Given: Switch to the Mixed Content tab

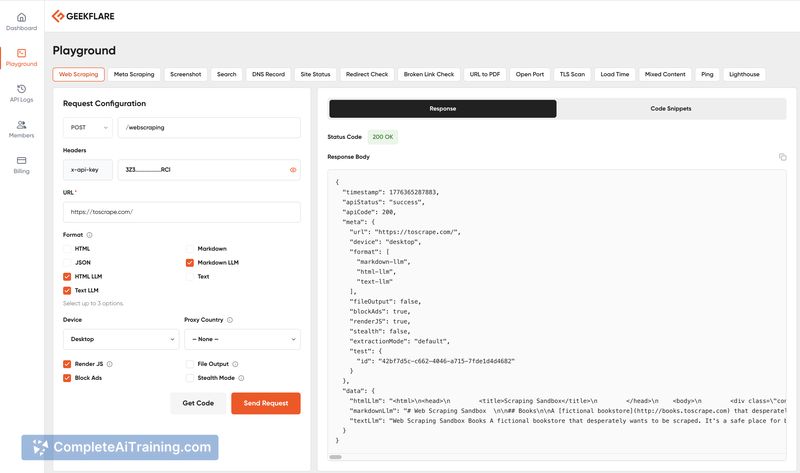Looking at the screenshot, I should 665,74.
